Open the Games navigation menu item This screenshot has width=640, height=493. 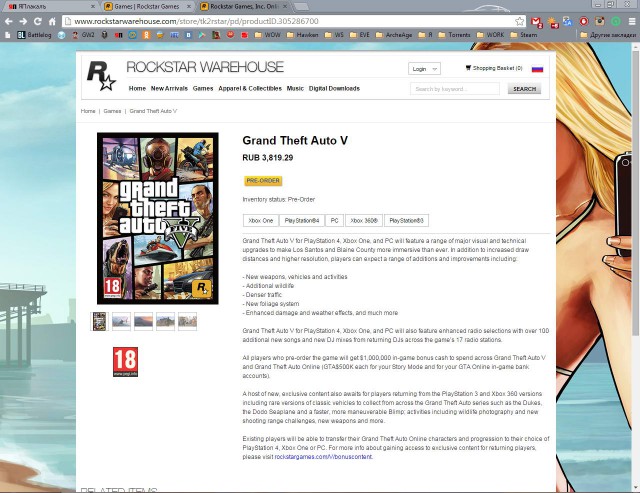[x=203, y=89]
